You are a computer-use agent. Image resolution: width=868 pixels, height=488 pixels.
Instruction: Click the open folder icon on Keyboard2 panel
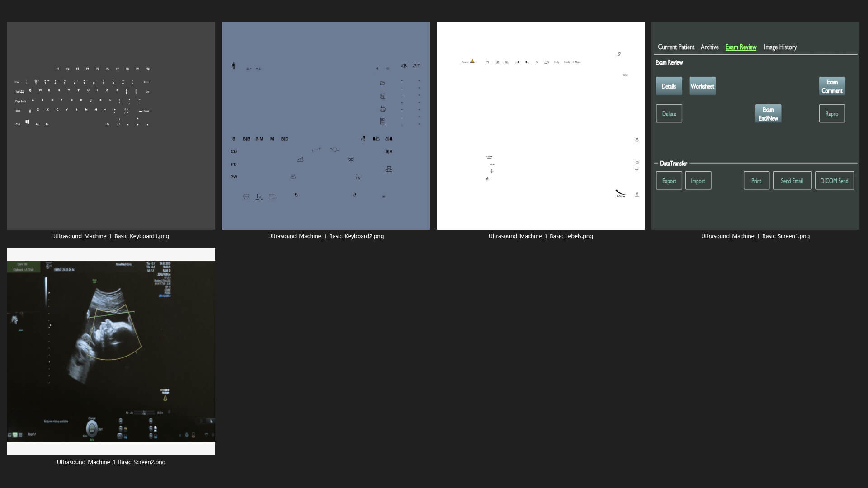point(382,83)
